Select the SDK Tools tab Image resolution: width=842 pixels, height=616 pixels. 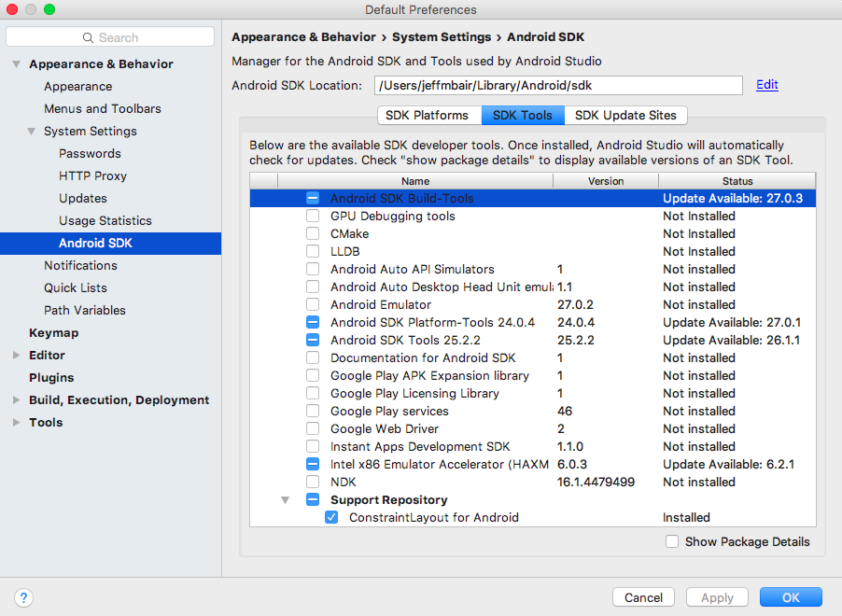(x=523, y=115)
